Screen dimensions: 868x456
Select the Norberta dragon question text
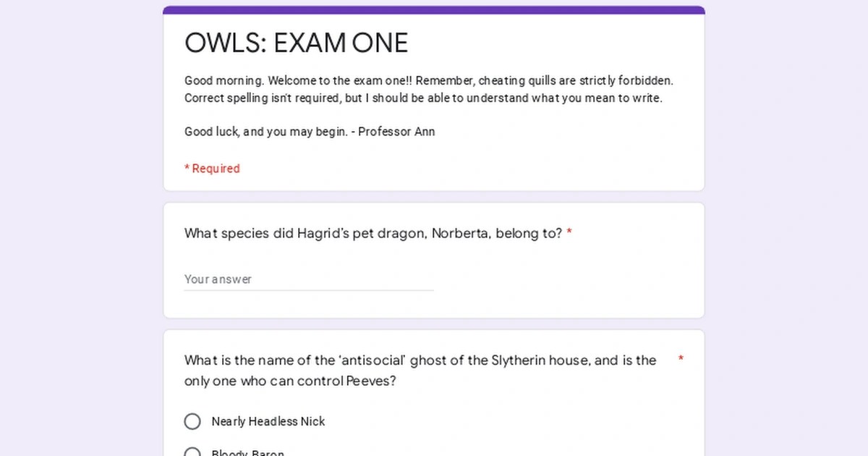373,233
